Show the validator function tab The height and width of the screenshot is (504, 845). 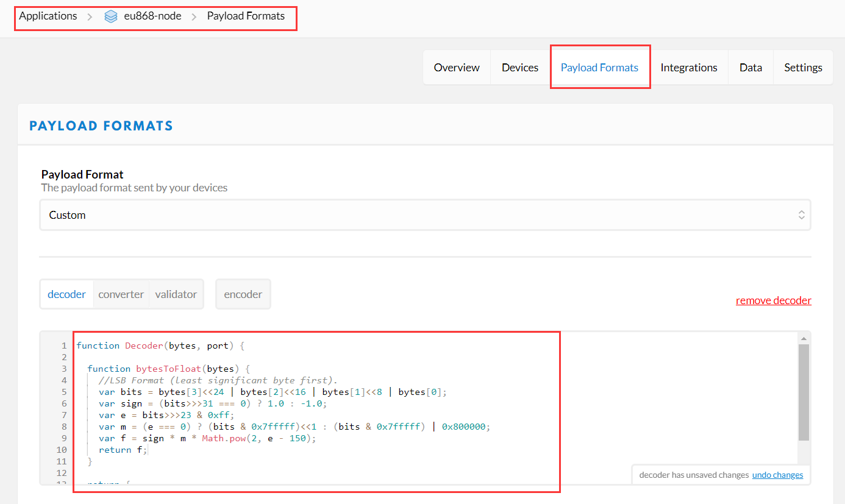tap(176, 294)
